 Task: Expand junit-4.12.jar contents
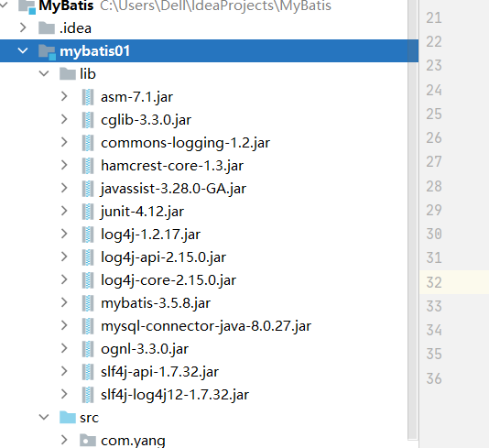[x=64, y=211]
